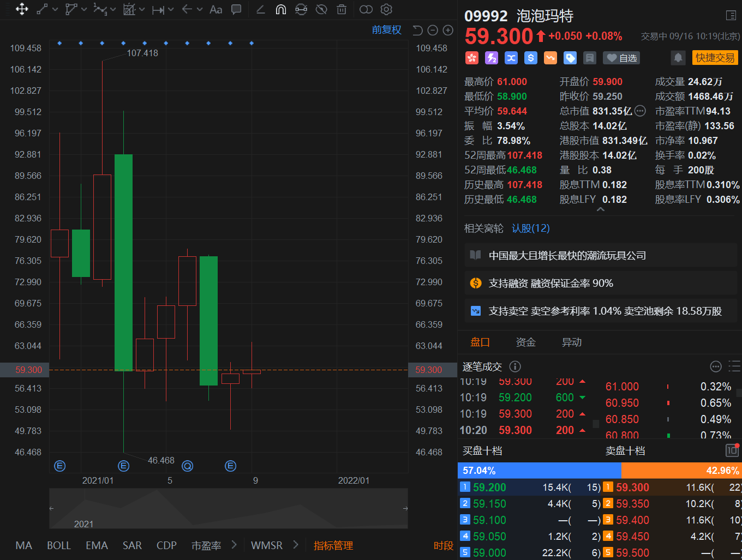Viewport: 742px width, 560px height.
Task: Click the blue 57.04% buy ratio bar
Action: pyautogui.click(x=540, y=471)
